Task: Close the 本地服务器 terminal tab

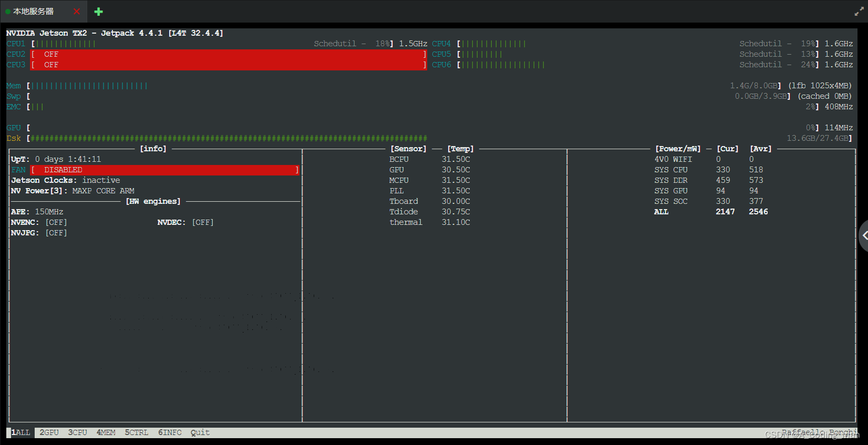Action: [x=77, y=11]
